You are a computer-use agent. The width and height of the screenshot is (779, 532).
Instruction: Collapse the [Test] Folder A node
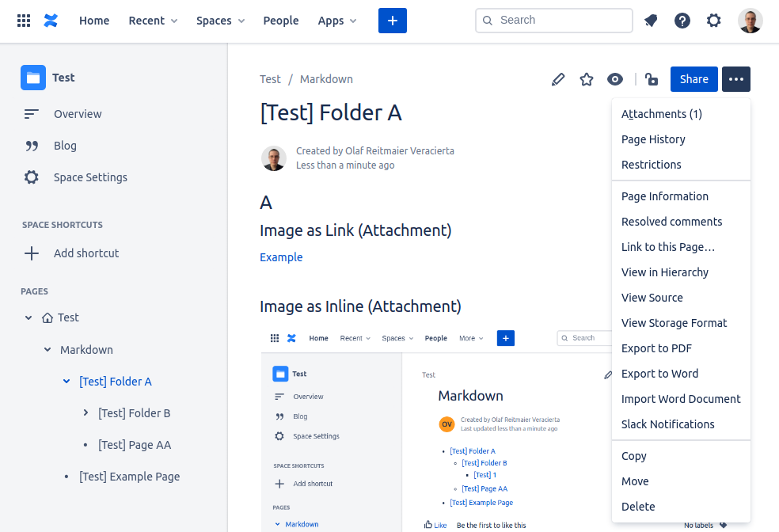pyautogui.click(x=66, y=381)
